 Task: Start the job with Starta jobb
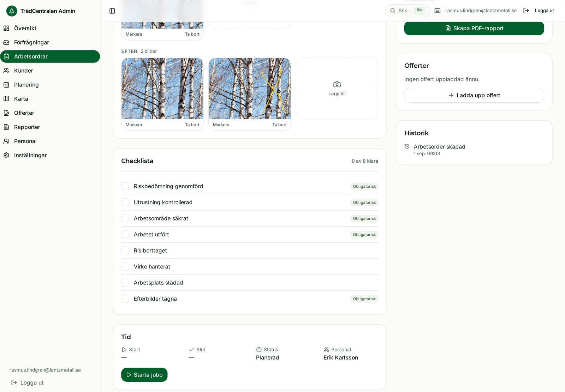[x=144, y=375]
